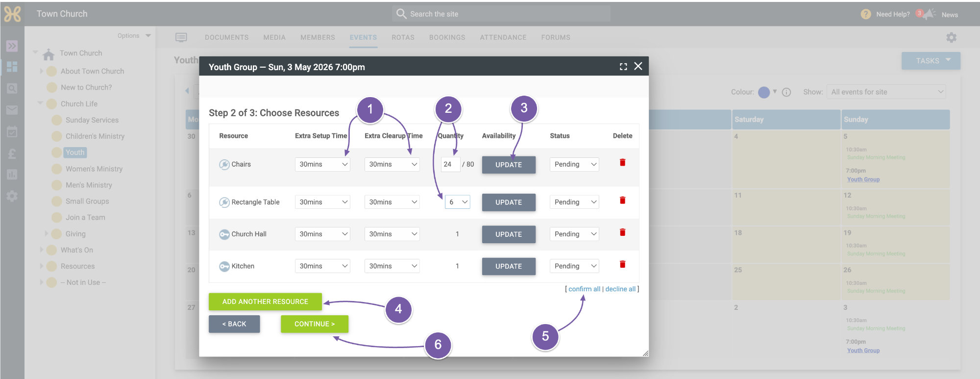Switch to the Media tab
Viewport: 980px width, 379px height.
274,37
